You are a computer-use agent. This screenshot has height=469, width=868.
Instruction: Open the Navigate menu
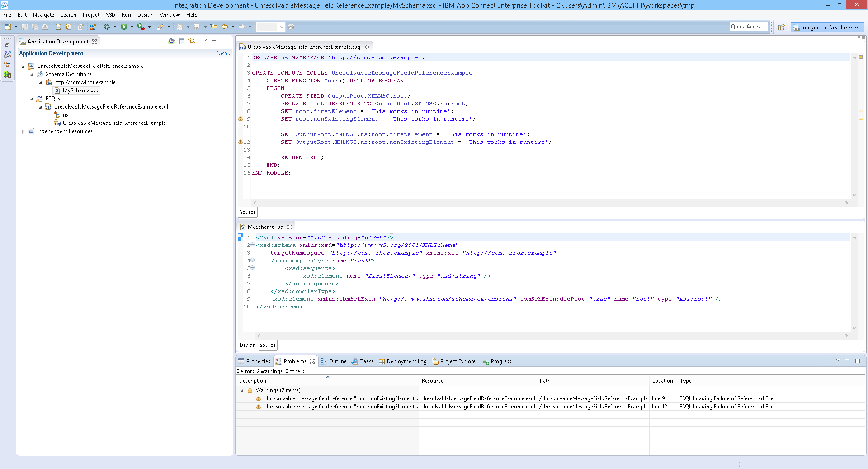[x=43, y=15]
